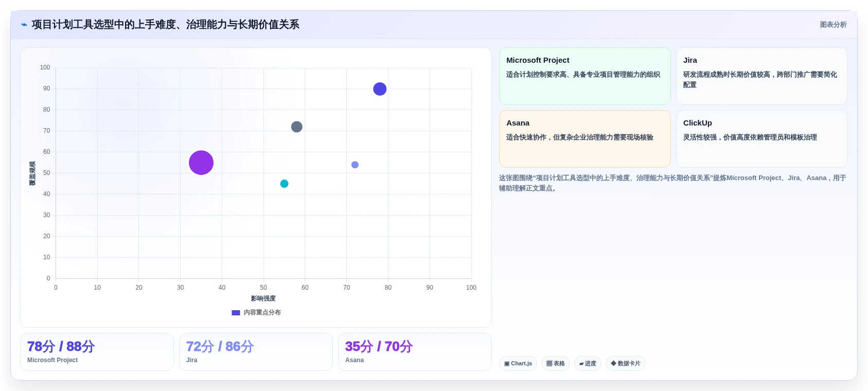Click the 进度 tag chip

(x=588, y=363)
